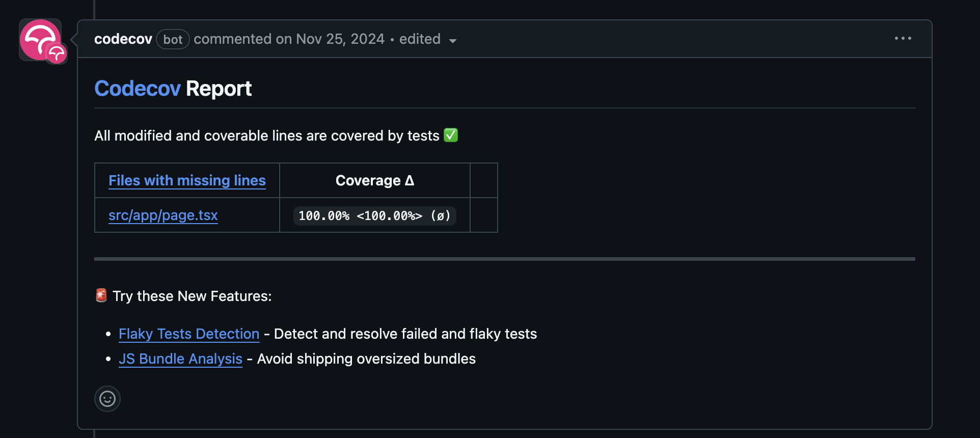Open the src/app/page.tsx file link
Screen dimensions: 980x438
tap(163, 215)
